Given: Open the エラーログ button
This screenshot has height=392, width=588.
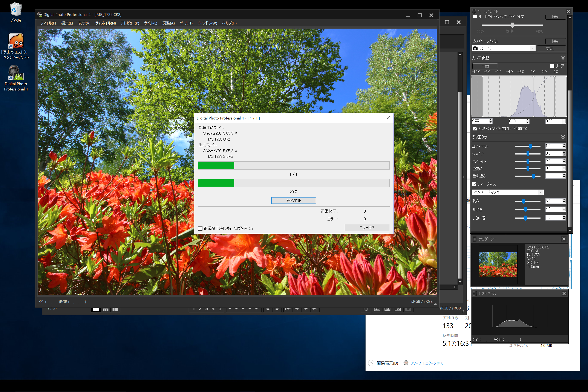Looking at the screenshot, I should coord(367,228).
